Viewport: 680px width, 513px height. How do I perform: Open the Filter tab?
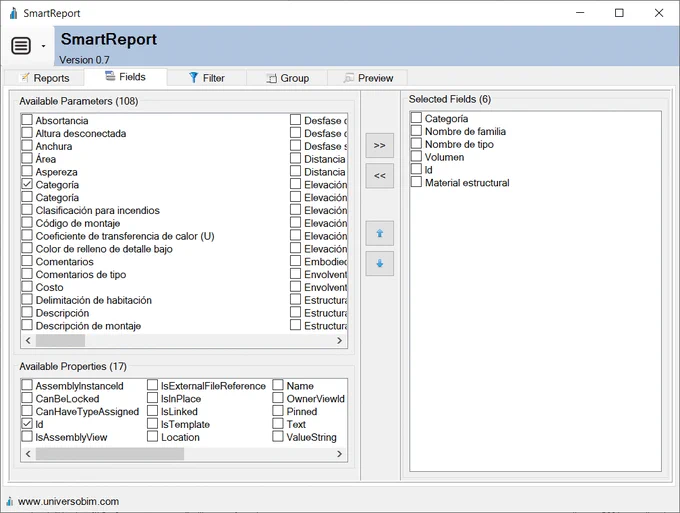pos(207,78)
